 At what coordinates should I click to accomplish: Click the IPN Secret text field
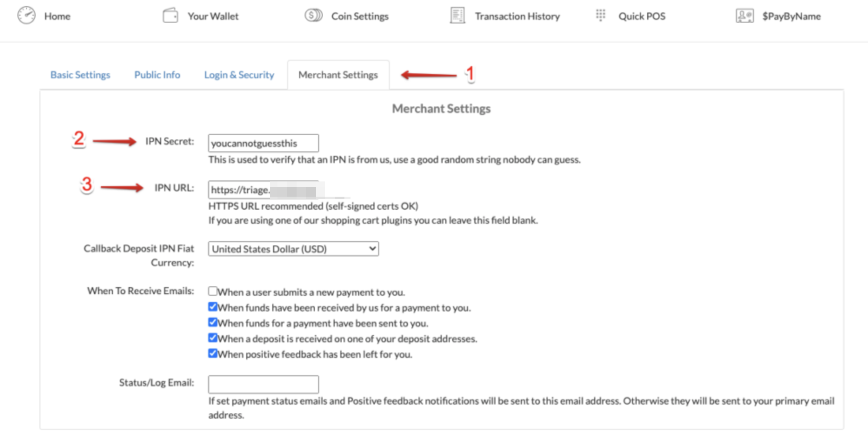(x=263, y=143)
